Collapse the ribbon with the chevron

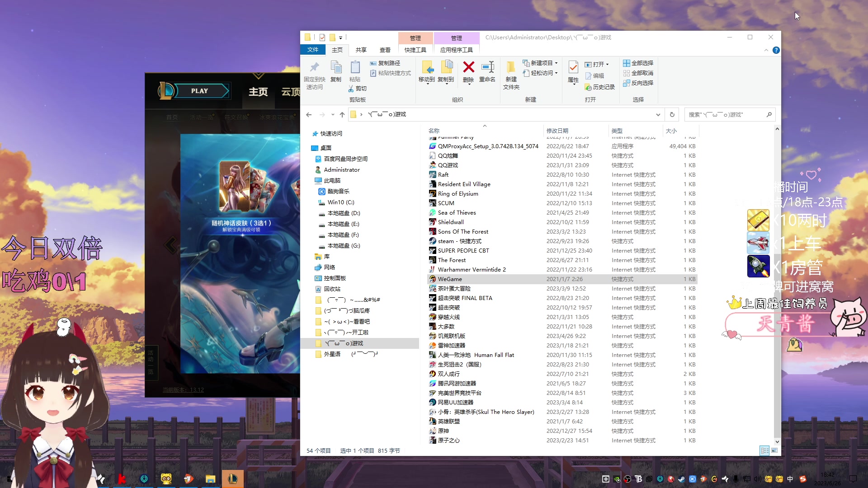pyautogui.click(x=766, y=50)
